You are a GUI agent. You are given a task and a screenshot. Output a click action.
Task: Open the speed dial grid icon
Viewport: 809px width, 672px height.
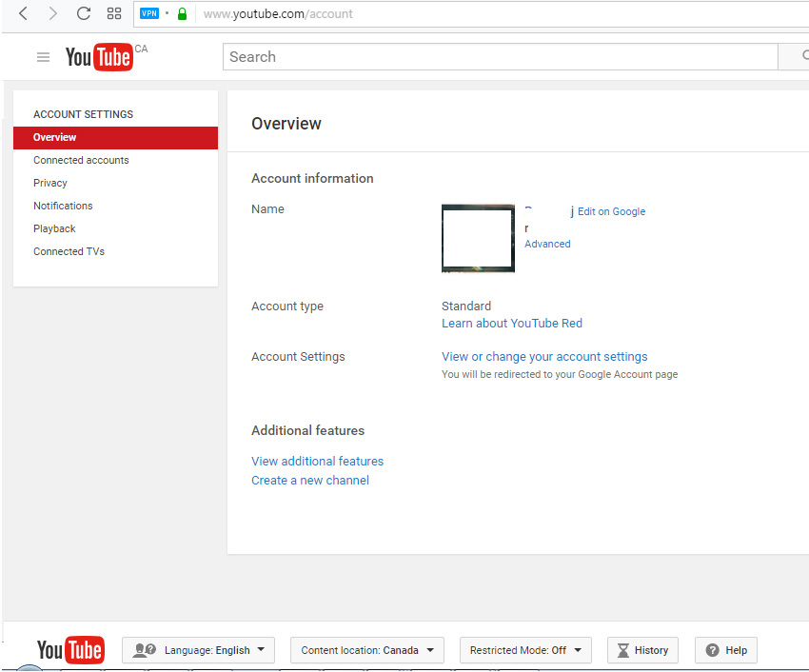pos(114,13)
